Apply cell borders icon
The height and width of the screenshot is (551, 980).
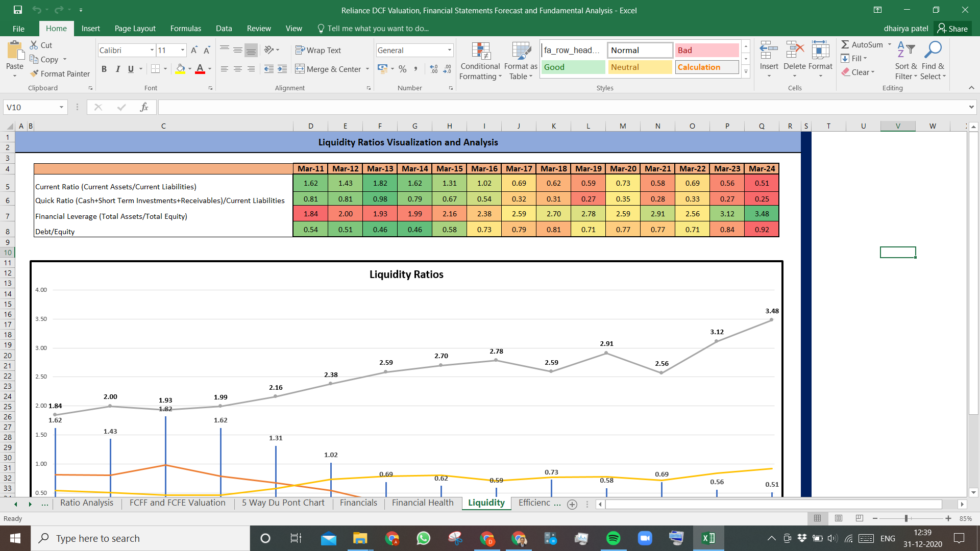tap(156, 69)
